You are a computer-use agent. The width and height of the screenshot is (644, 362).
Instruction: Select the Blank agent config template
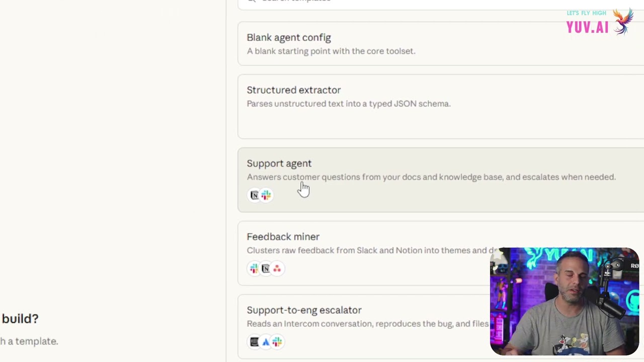tap(289, 38)
